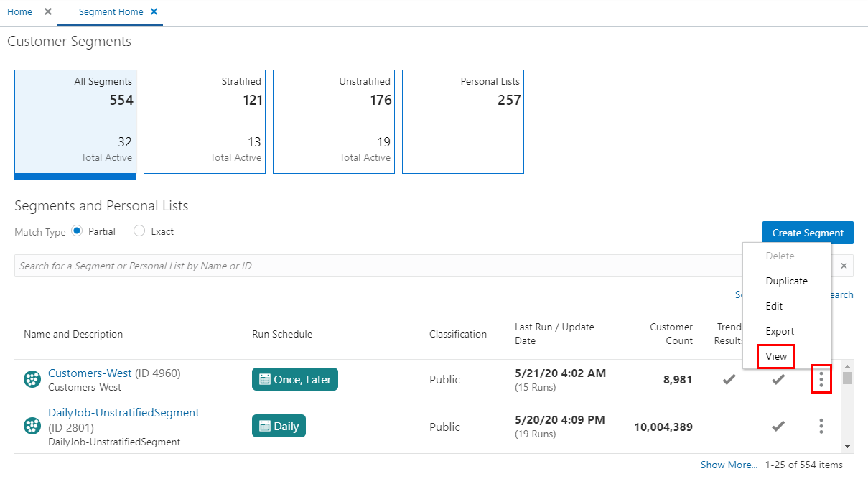Viewport: 868px width, 484px height.
Task: Click table scrollbar down arrow
Action: (848, 447)
